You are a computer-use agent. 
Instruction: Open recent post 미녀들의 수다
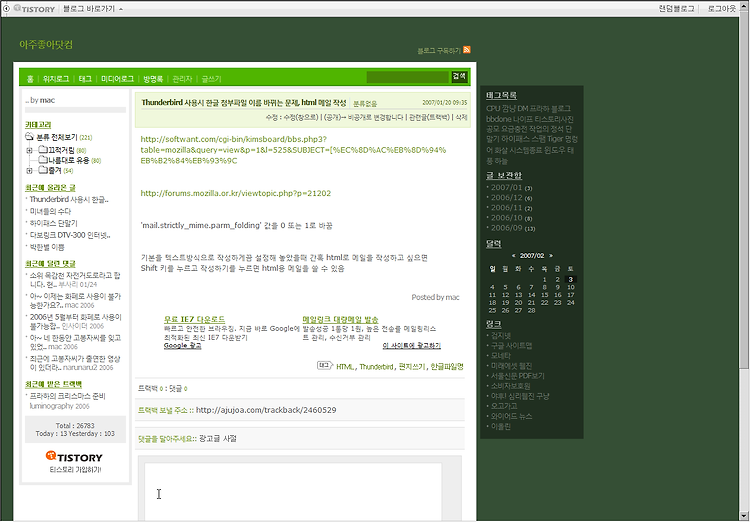[50, 211]
